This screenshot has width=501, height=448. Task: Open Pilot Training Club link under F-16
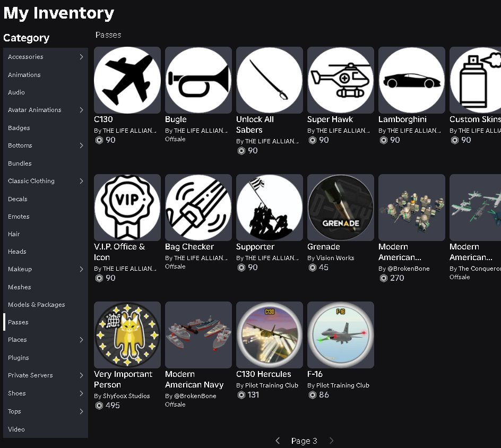coord(342,385)
